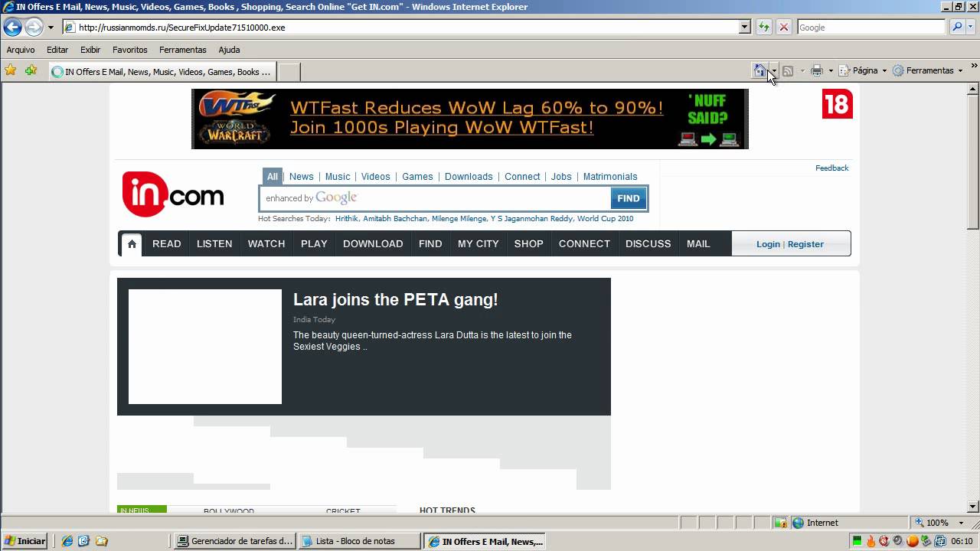The image size is (980, 551).
Task: Open the Favorites Center star icon
Action: pyautogui.click(x=11, y=70)
